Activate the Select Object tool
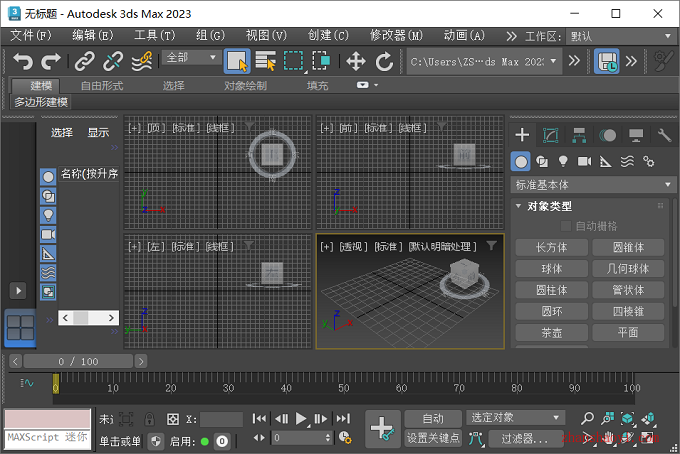Screen dimensions: 680x454 tap(237, 61)
